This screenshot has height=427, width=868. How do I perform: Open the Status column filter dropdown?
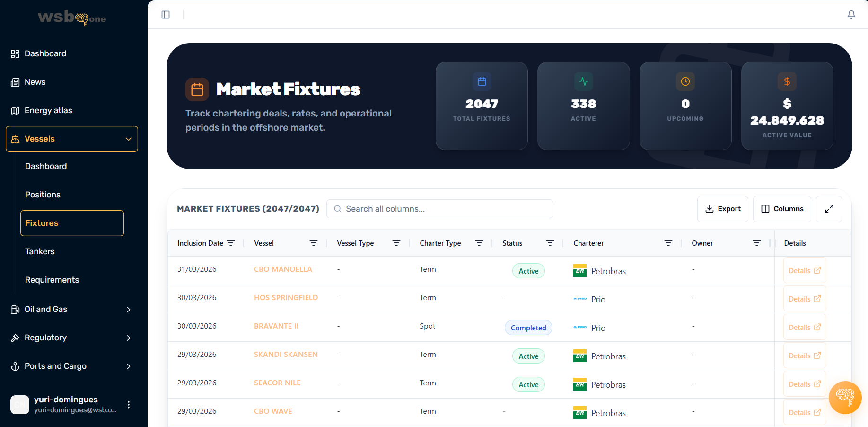(550, 243)
